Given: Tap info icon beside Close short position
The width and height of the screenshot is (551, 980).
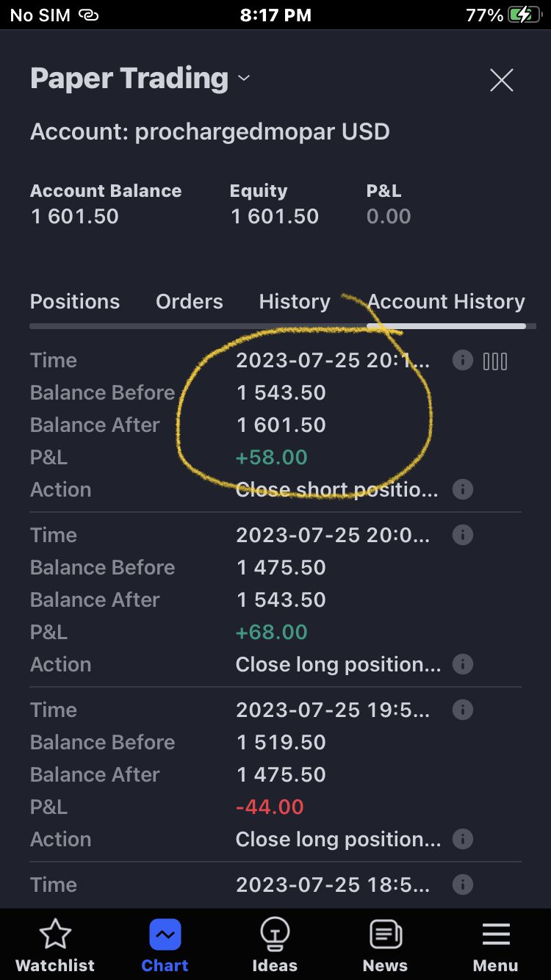Looking at the screenshot, I should [462, 489].
